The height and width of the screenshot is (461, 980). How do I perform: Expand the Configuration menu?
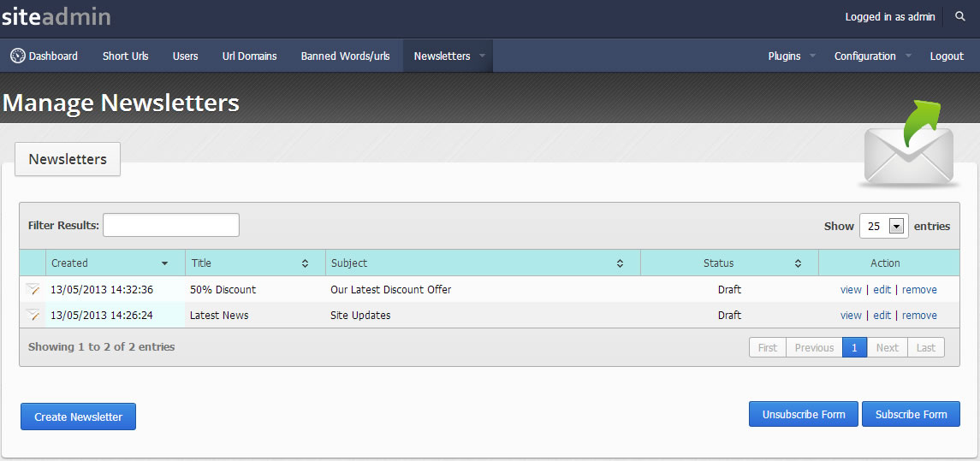click(x=907, y=56)
